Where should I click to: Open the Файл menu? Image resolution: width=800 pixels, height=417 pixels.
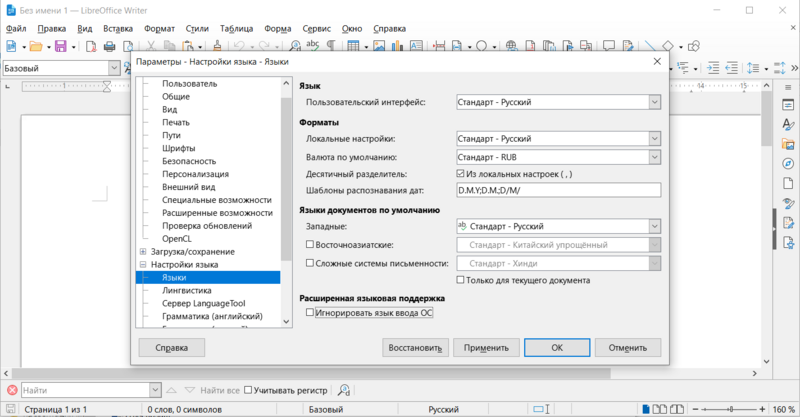(16, 29)
